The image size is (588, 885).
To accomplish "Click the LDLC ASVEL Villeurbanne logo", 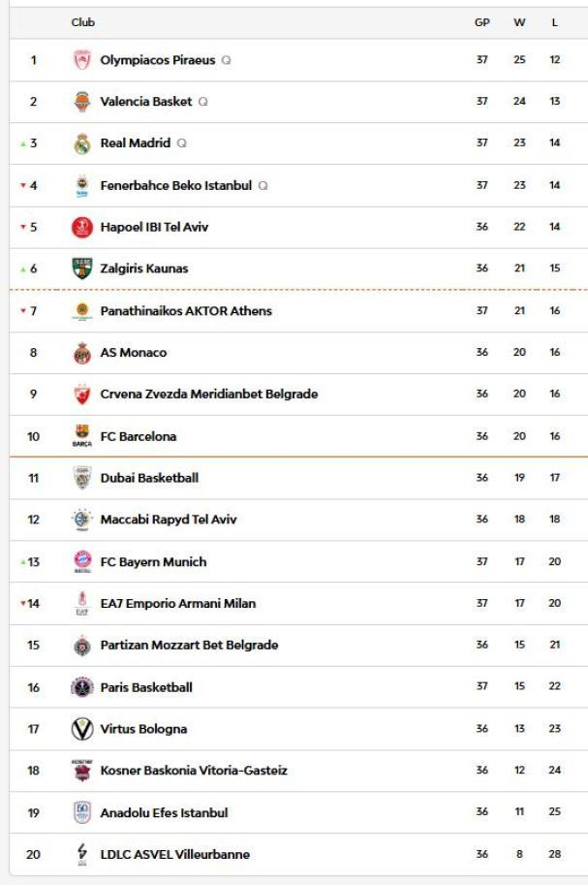I will click(82, 854).
